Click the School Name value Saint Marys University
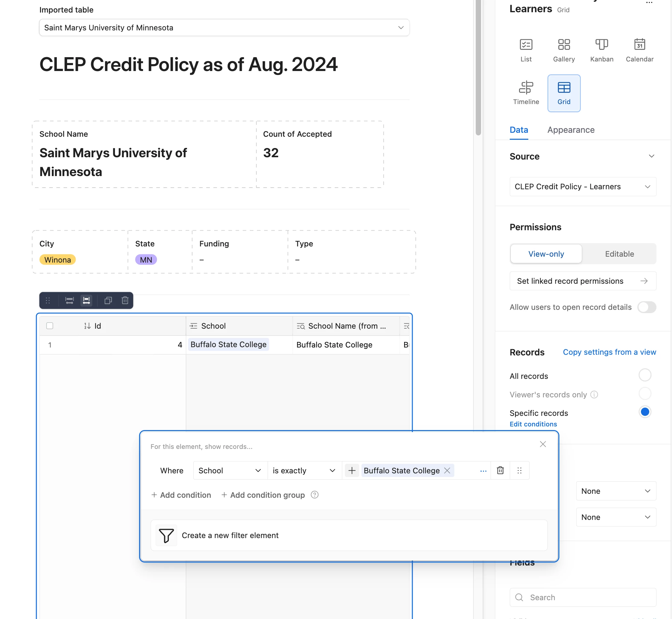The width and height of the screenshot is (672, 619). point(113,162)
